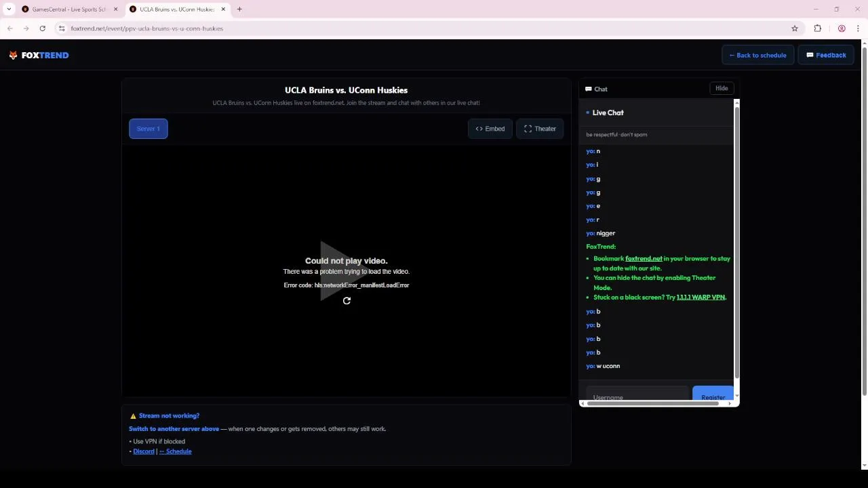Click the page vertical scrollbar
Image resolution: width=868 pixels, height=488 pixels.
pyautogui.click(x=864, y=220)
